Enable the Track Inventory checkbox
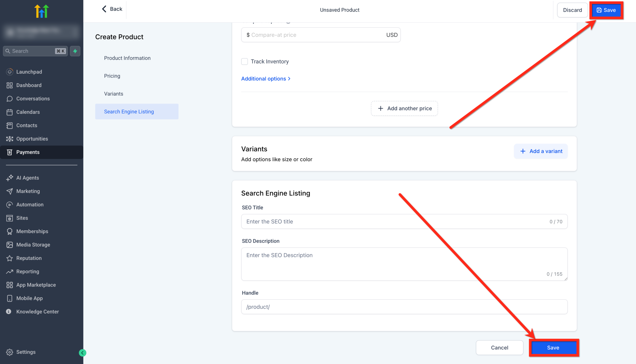 [244, 61]
